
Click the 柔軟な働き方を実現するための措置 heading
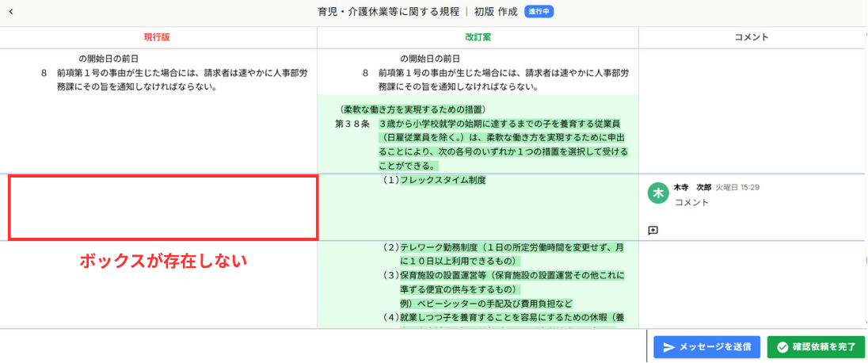[x=412, y=109]
